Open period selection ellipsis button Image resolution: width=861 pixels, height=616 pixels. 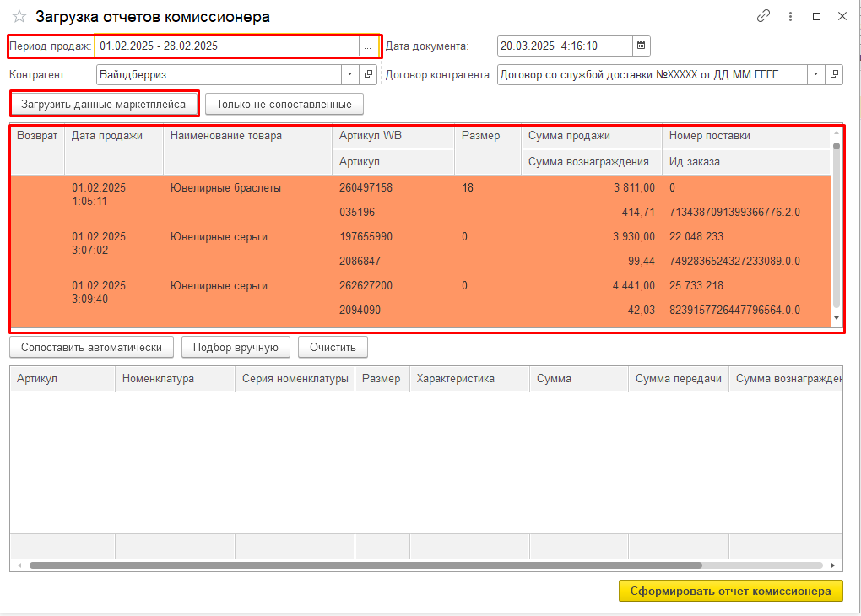tap(367, 46)
